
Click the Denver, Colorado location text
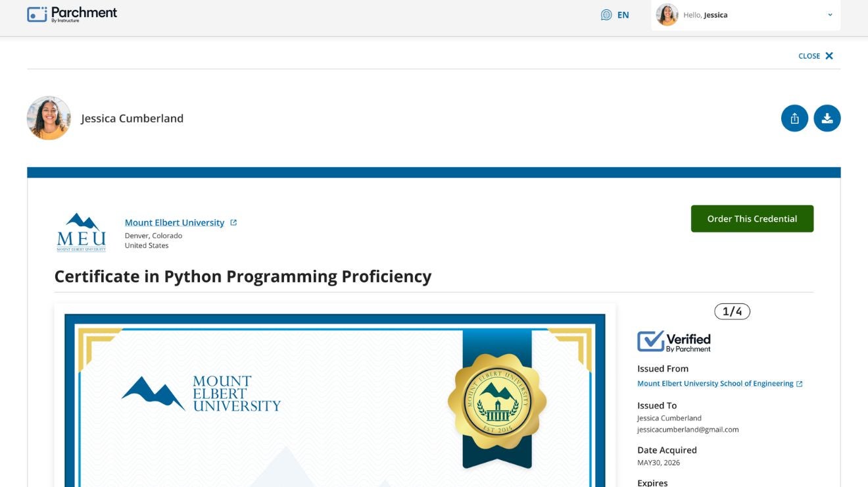coord(153,236)
